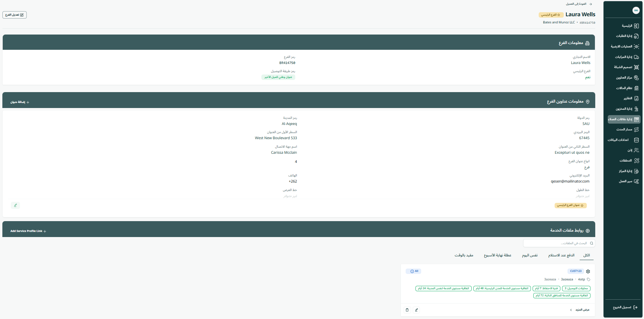Click the معلومات الفرع section building icon
This screenshot has height=319, width=644.
click(587, 43)
